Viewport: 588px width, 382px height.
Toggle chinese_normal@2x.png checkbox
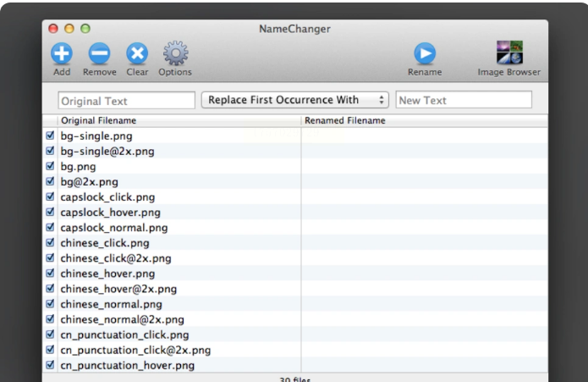click(x=50, y=319)
